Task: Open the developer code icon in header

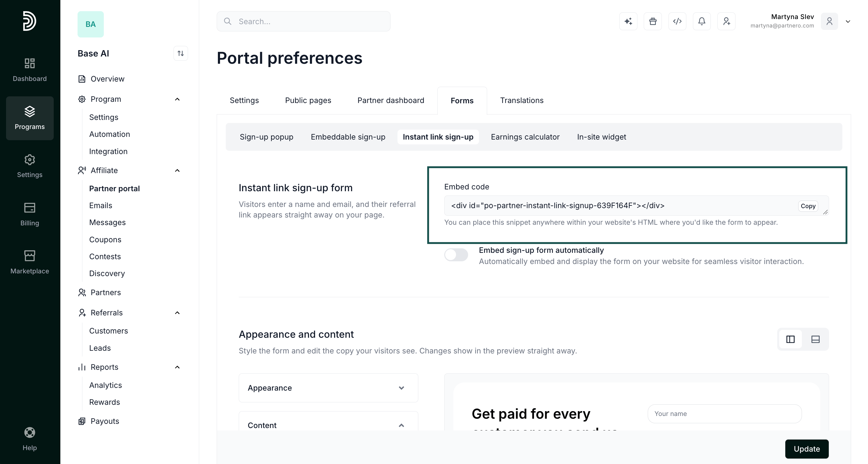Action: 677,21
